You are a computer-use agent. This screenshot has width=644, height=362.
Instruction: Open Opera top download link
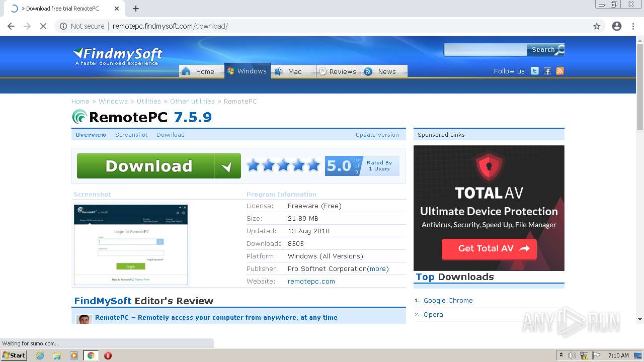click(x=433, y=314)
